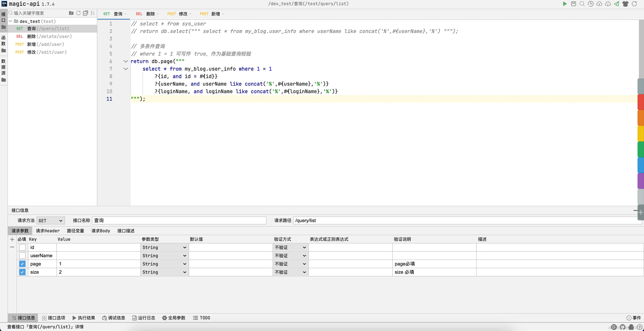644x331 pixels.
Task: Open the parameter type dropdown for userName
Action: click(x=164, y=256)
